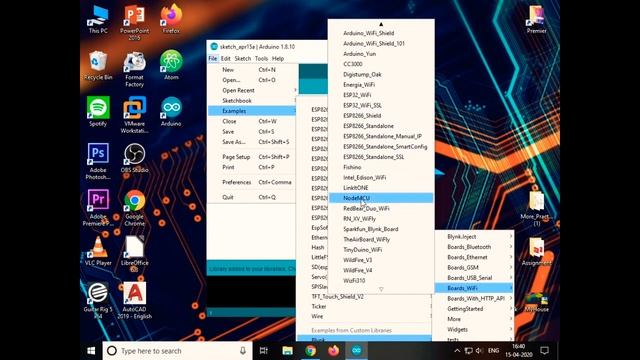Screen dimensions: 640x360
Task: Launch Spotify desktop shortcut
Action: 98,112
